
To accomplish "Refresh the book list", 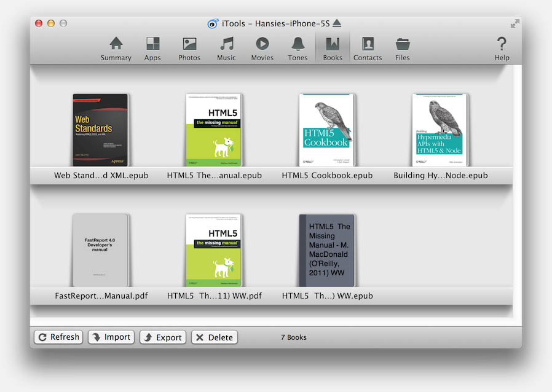I will (58, 337).
